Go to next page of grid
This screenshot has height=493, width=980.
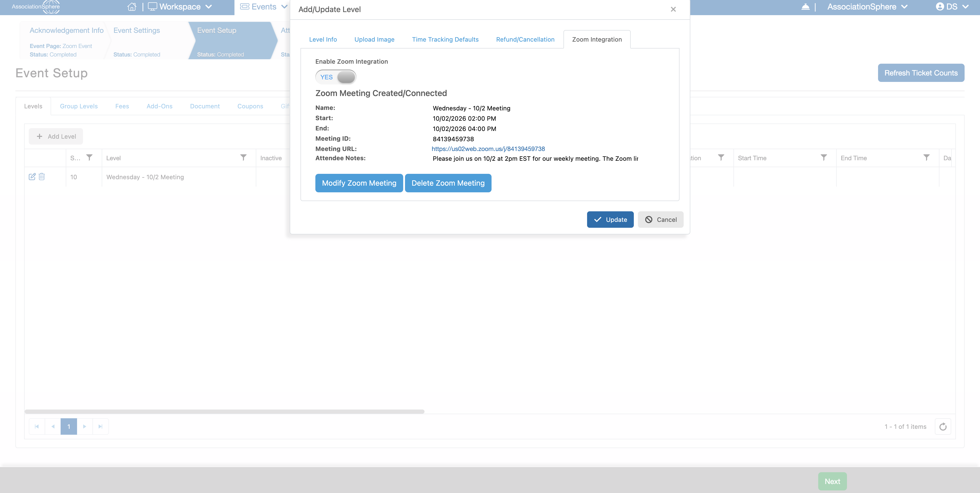click(84, 426)
